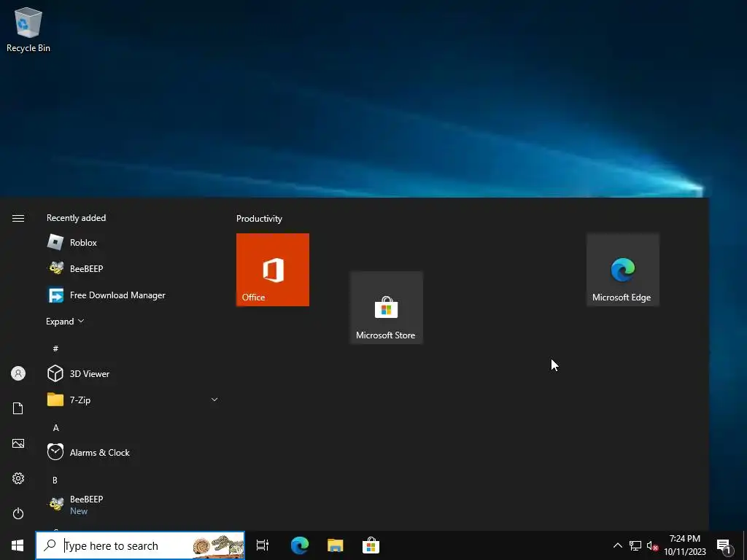Click the muted volume tray icon
The image size is (747, 560).
652,545
